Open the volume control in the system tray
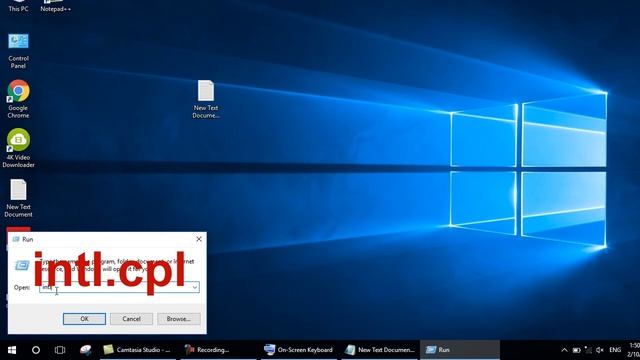 point(600,350)
